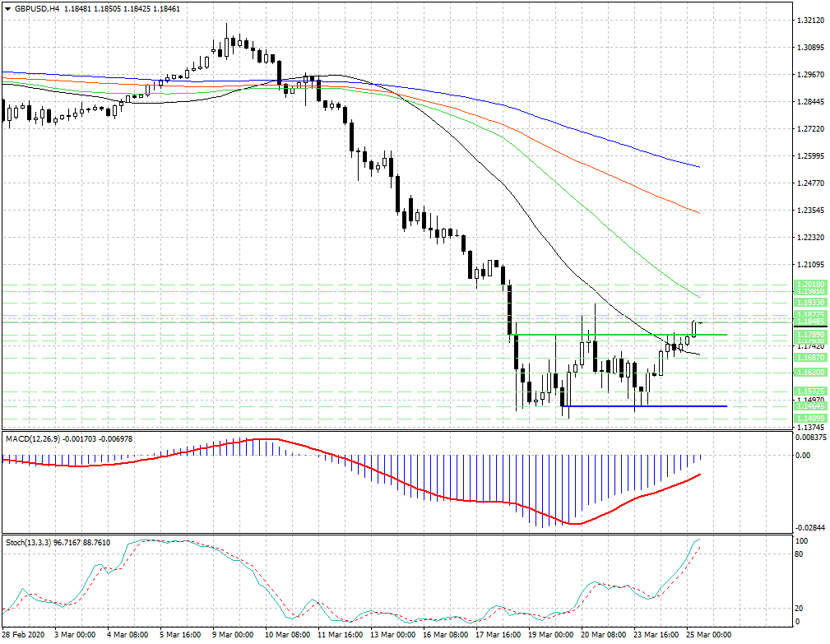Screen dimensions: 830x644
Task: Click the green 1.19330 level tag
Action: click(810, 302)
